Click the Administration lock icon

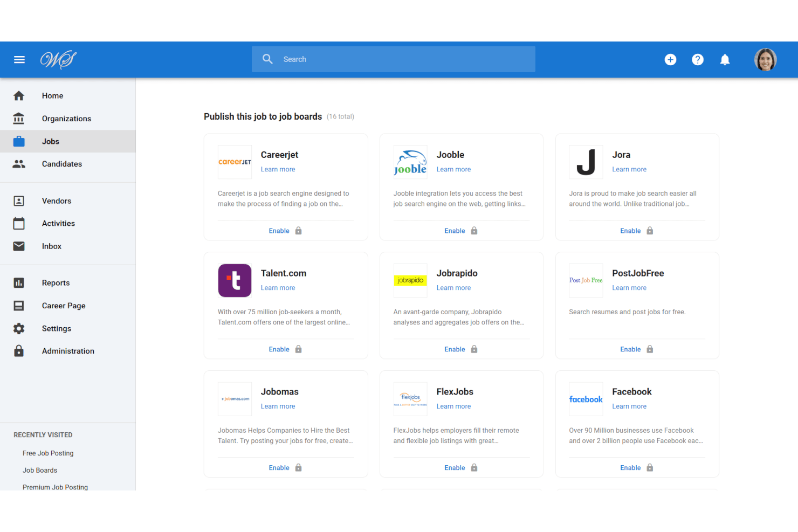coord(19,351)
